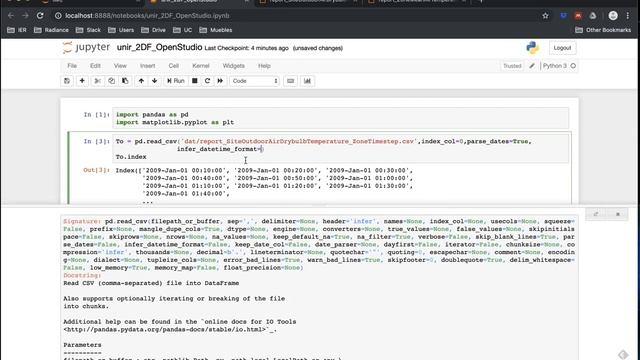
Task: Click the pd.read_csv code cell
Action: 341,149
